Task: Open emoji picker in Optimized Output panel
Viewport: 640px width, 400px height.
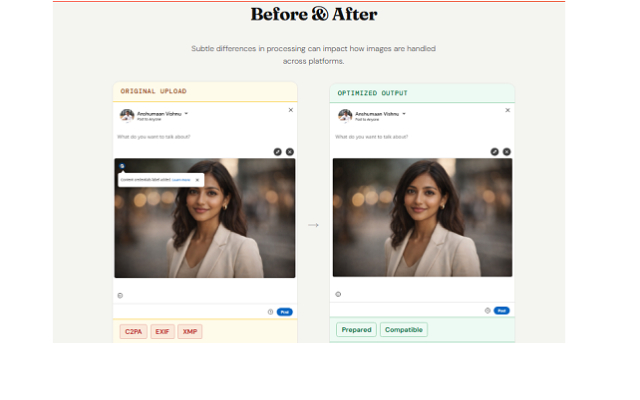Action: pos(338,294)
